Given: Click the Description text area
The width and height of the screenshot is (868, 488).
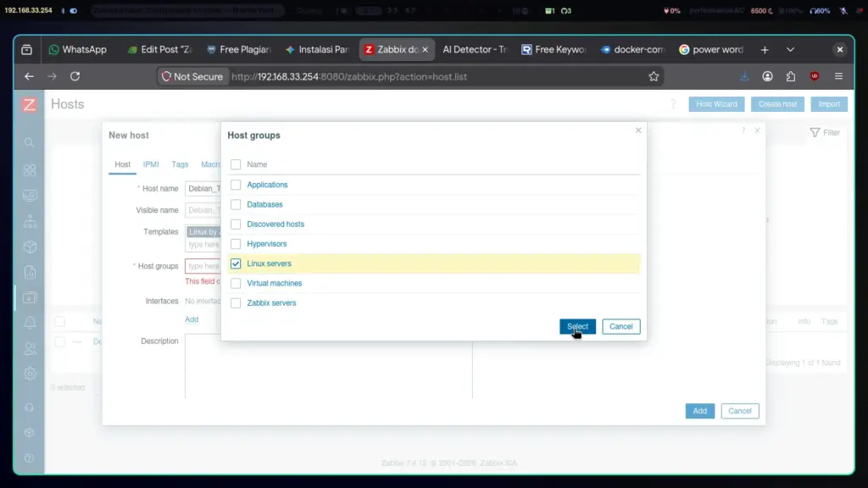Looking at the screenshot, I should (328, 365).
